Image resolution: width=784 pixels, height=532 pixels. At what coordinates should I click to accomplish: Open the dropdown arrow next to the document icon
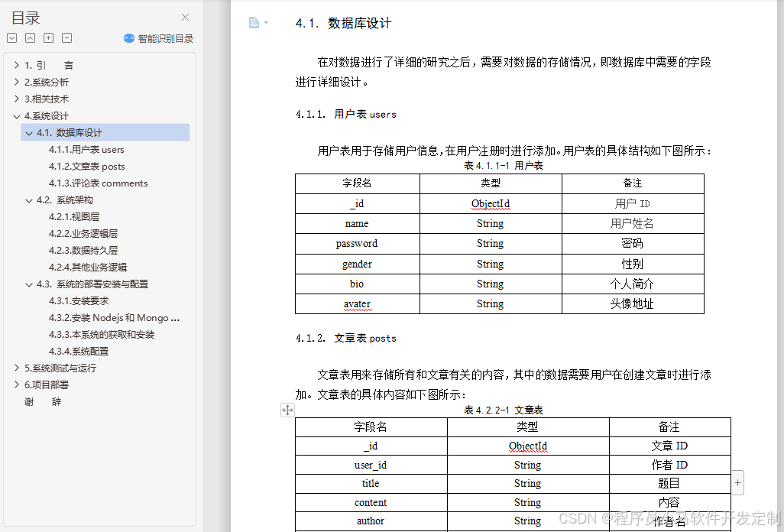point(267,22)
